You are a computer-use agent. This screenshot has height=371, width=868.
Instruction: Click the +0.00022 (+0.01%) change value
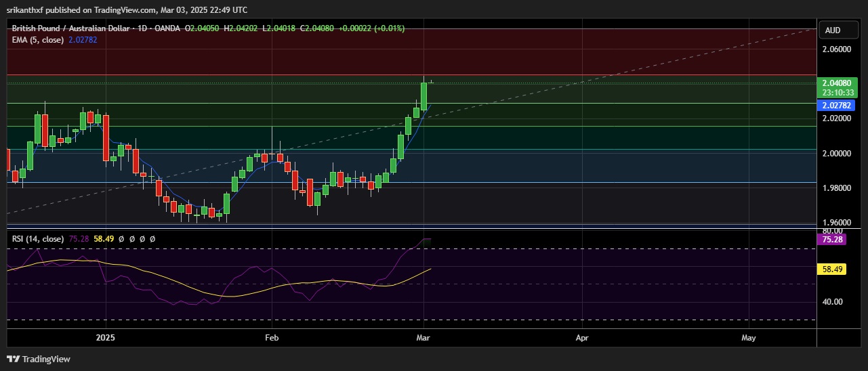pyautogui.click(x=370, y=29)
